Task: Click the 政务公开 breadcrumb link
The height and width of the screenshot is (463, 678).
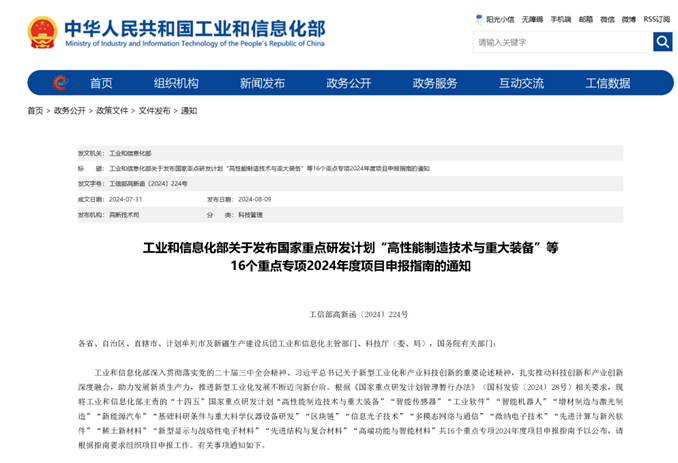Action: point(70,111)
